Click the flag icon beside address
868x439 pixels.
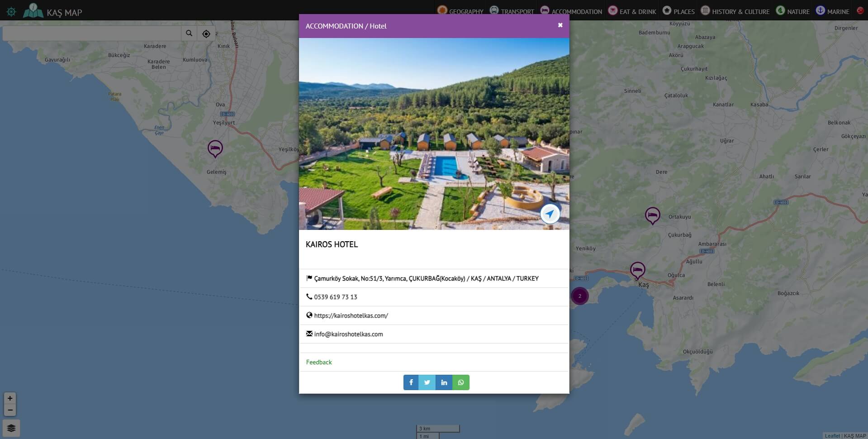point(309,278)
